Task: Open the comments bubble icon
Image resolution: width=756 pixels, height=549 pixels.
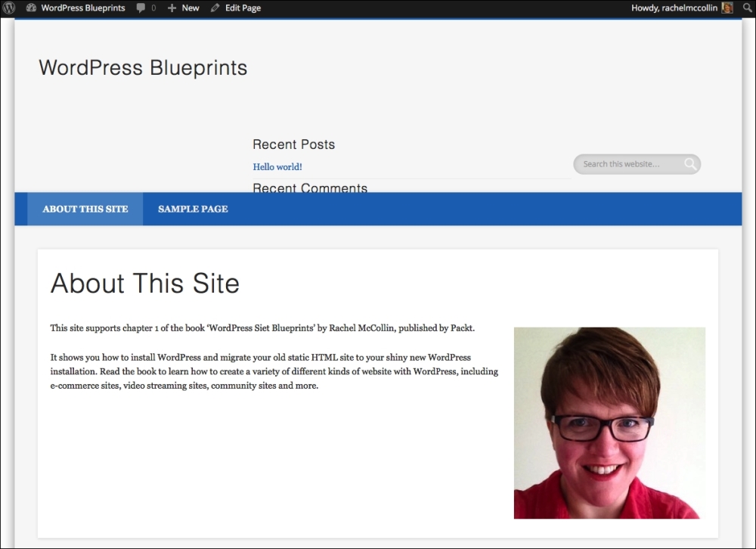Action: [141, 8]
